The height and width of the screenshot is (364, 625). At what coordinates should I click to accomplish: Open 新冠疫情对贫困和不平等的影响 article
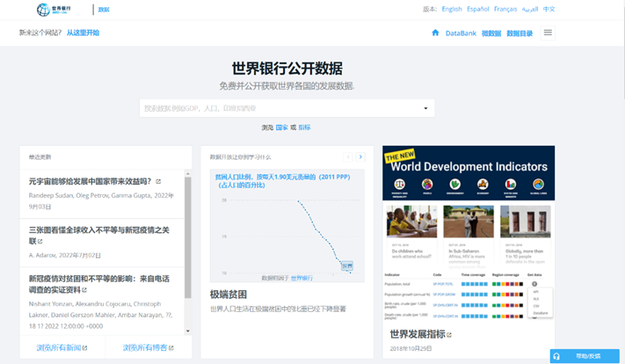tap(98, 284)
